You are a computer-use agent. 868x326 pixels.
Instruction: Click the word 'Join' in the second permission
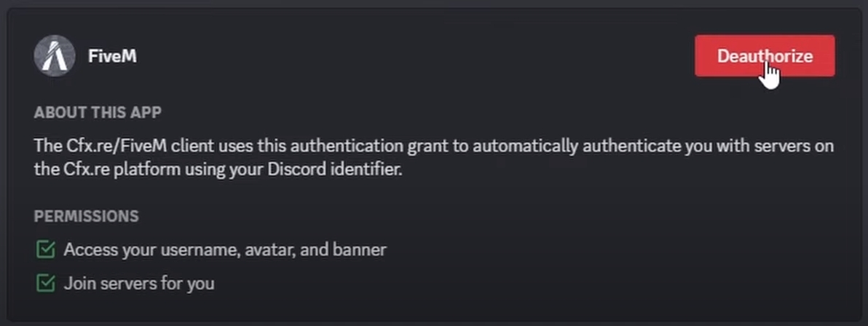77,283
